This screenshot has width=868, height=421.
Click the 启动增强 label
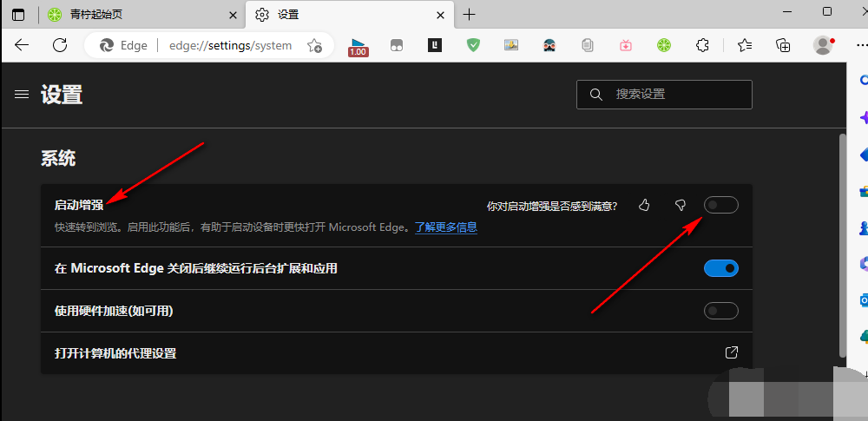(79, 205)
